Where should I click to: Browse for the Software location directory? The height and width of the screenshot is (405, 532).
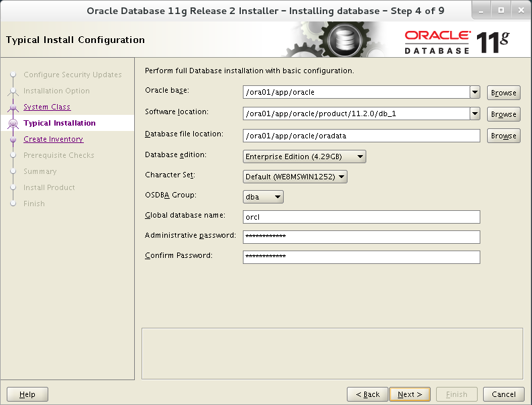pos(503,114)
